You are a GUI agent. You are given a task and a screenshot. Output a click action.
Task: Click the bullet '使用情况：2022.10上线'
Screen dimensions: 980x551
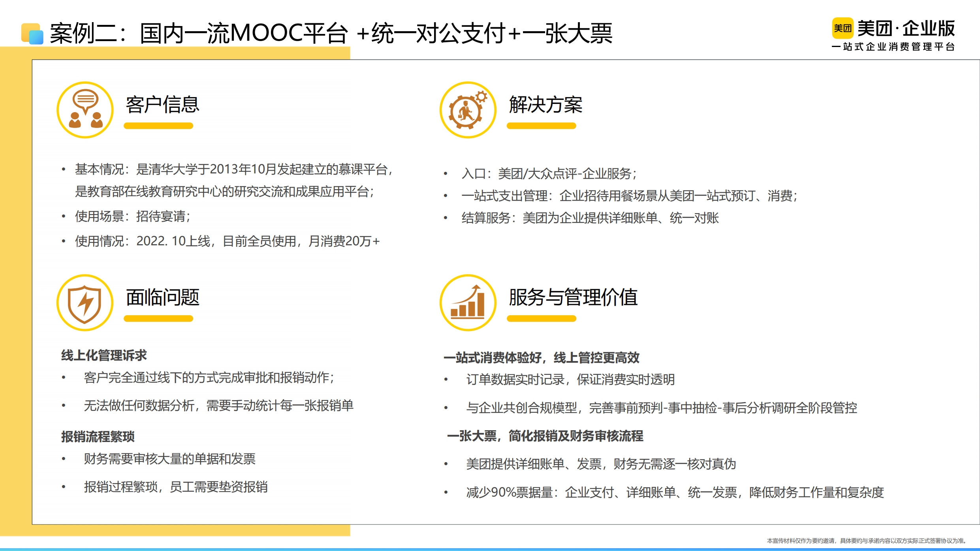click(228, 241)
